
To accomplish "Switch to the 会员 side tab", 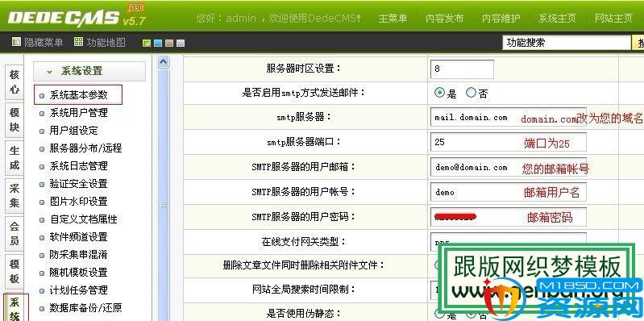I will 15,233.
